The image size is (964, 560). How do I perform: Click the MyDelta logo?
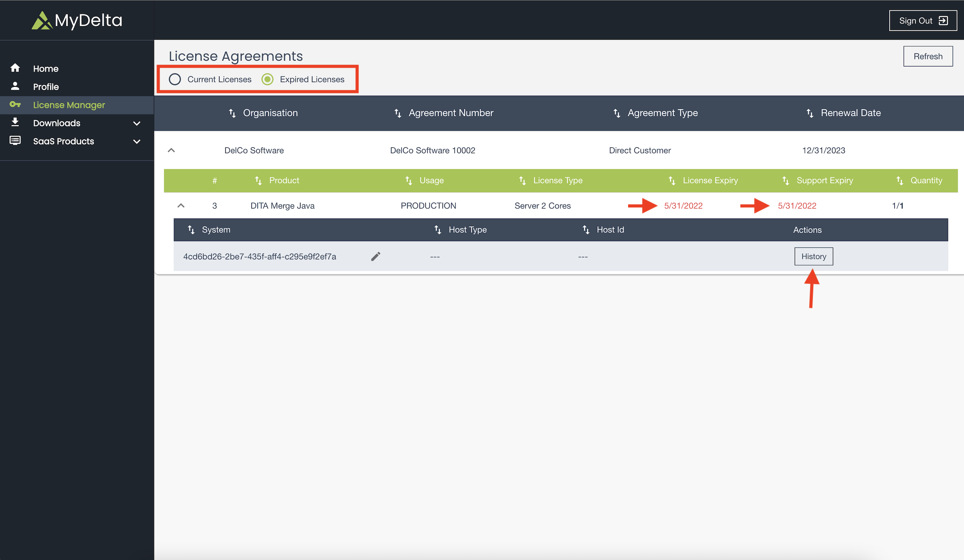pos(77,20)
